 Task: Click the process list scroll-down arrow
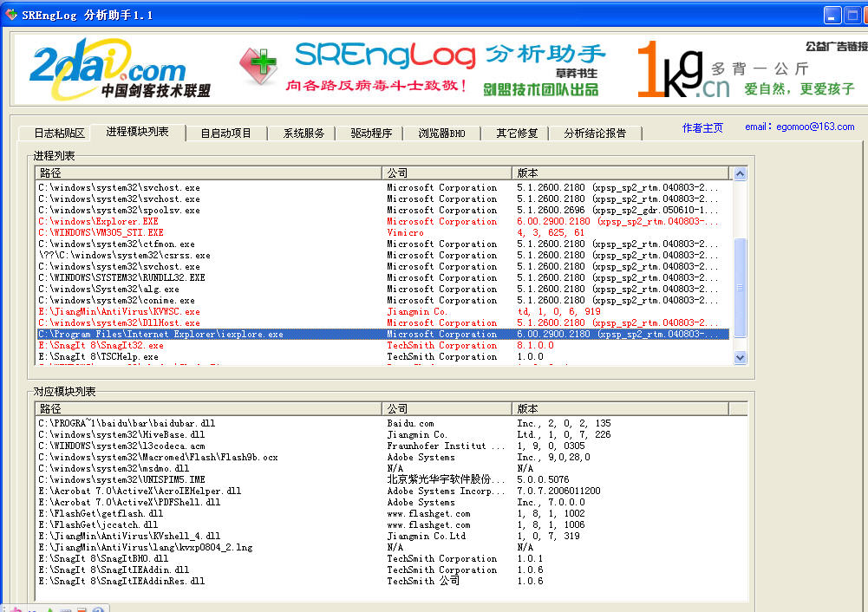[x=741, y=357]
